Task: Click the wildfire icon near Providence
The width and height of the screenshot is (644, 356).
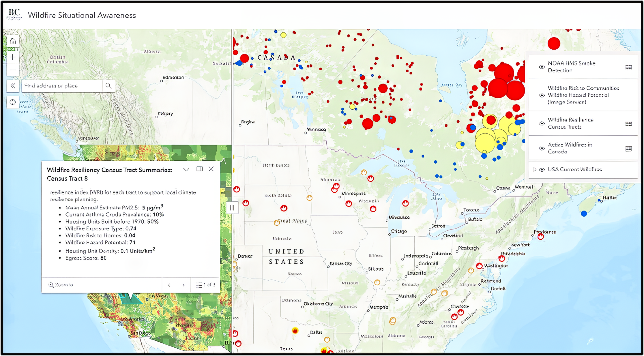Action: click(540, 236)
